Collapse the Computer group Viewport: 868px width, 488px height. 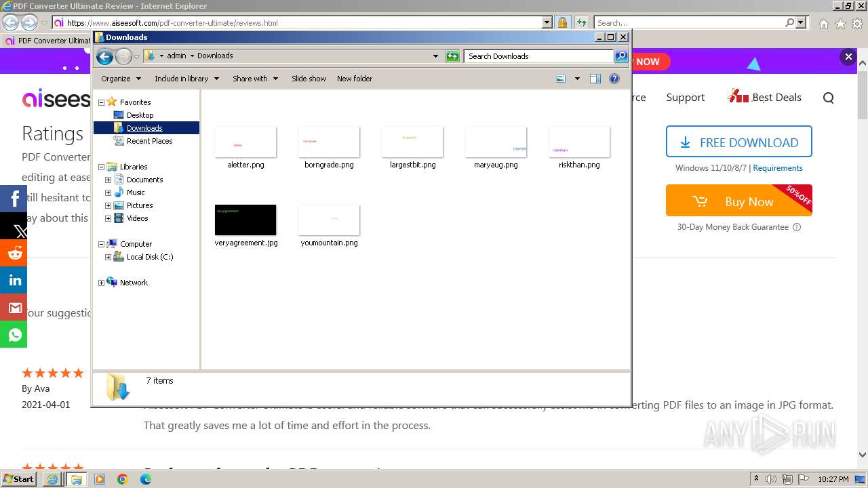tap(101, 244)
